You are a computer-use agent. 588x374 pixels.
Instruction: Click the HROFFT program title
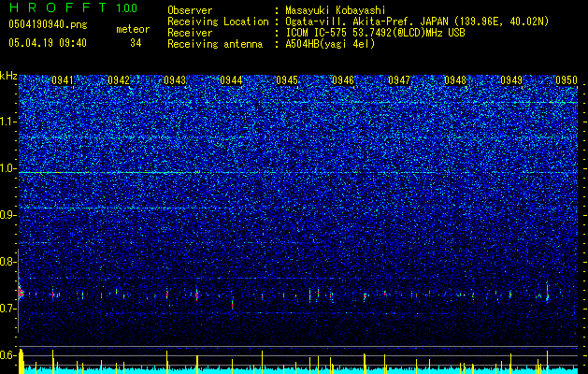(x=59, y=7)
